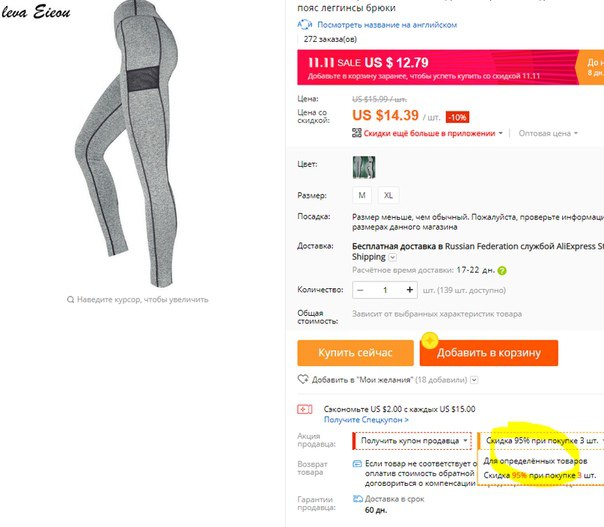This screenshot has height=527, width=604.
Task: Click the heart wishlist icon
Action: (303, 379)
